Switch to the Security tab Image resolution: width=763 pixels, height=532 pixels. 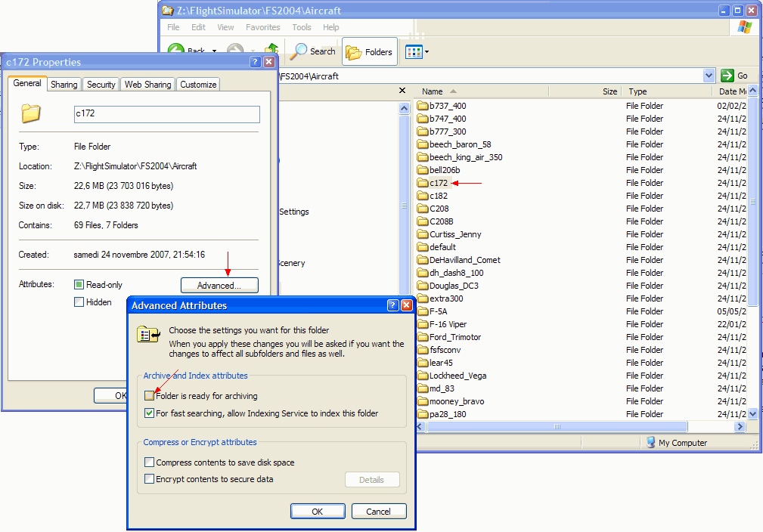[x=101, y=85]
